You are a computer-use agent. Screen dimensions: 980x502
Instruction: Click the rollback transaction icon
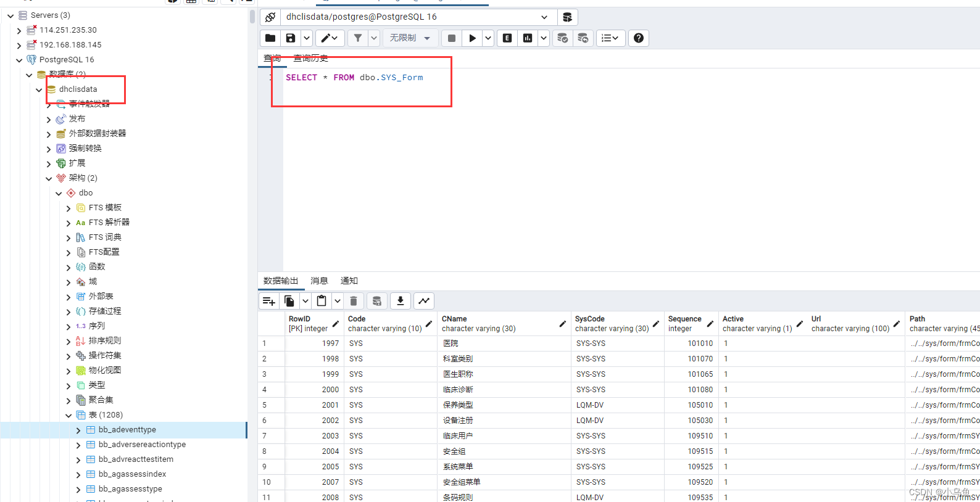[583, 38]
